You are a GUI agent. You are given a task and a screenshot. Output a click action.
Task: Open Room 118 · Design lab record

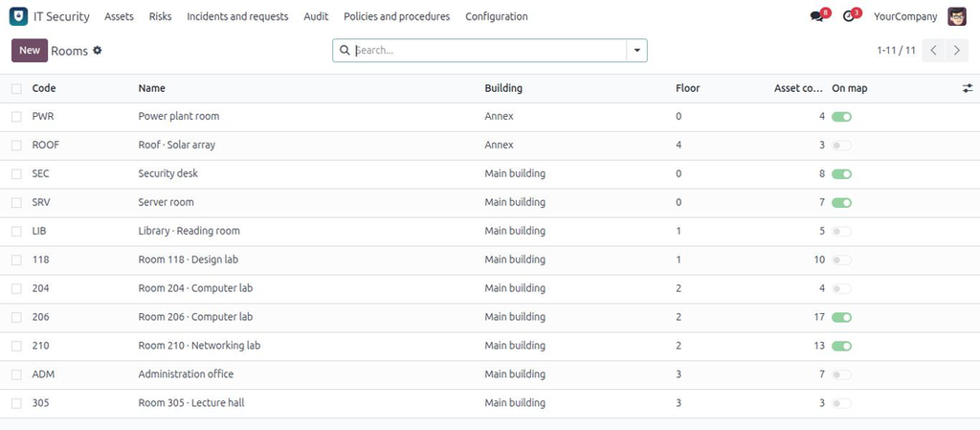click(x=189, y=260)
